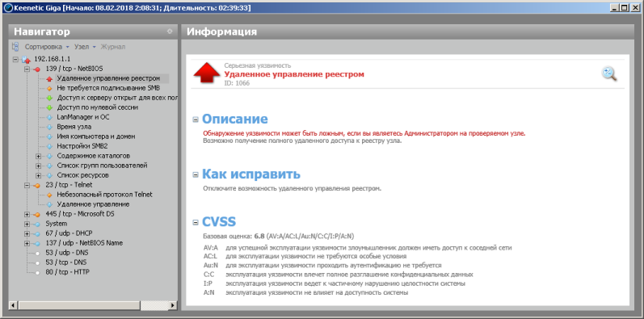Click blue icon of Настройки SMB2

click(49, 146)
